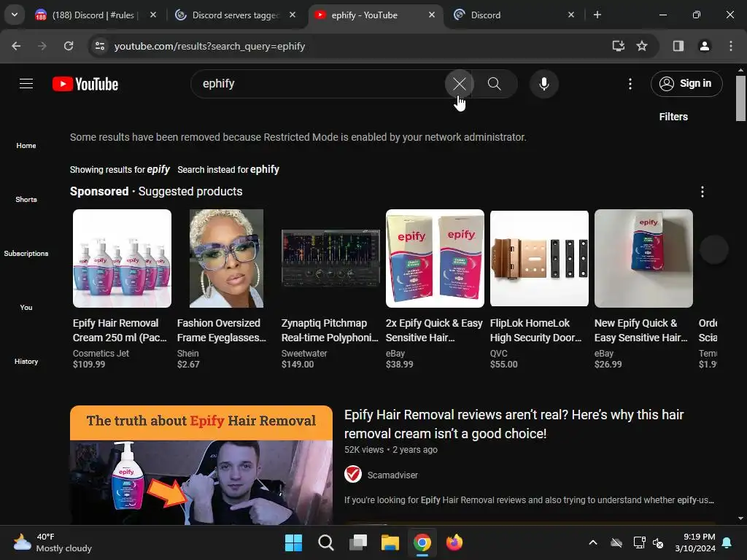The width and height of the screenshot is (747, 560).
Task: Open Scamadviser channel avatar
Action: 353,475
